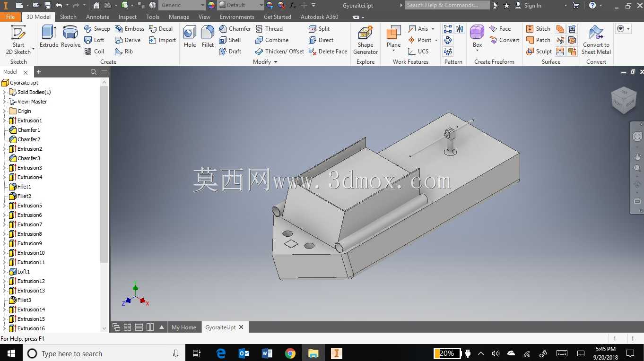The image size is (644, 361).
Task: Click the Import button
Action: coord(162,40)
